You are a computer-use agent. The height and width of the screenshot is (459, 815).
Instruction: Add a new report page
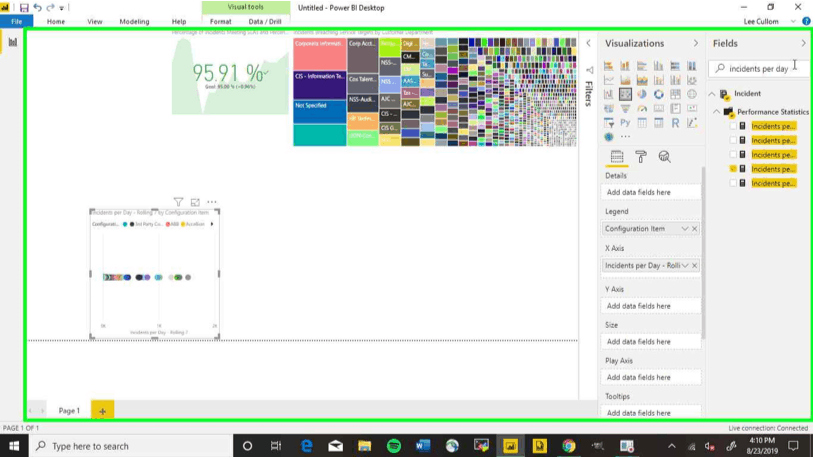point(102,411)
